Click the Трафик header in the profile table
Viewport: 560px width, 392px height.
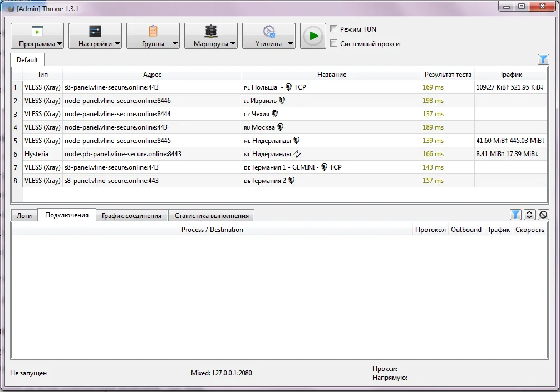coord(510,75)
